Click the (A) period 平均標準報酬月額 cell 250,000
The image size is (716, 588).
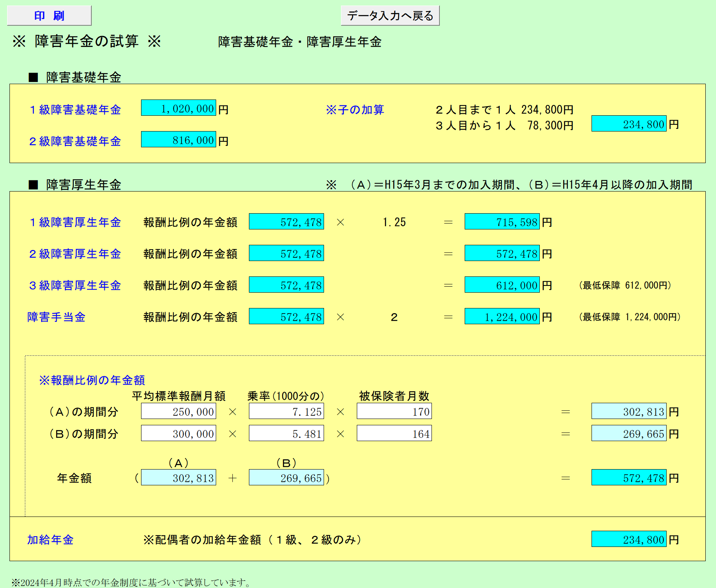179,411
